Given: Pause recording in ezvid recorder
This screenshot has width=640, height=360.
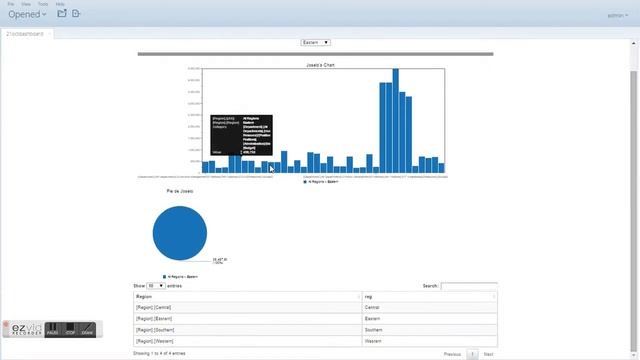Looking at the screenshot, I should tap(52, 329).
